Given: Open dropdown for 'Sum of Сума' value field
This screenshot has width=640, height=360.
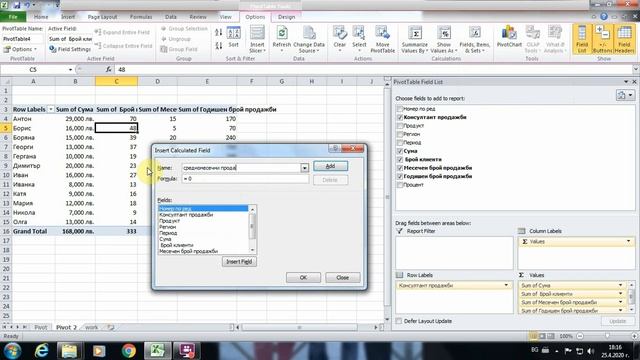Looking at the screenshot, I should [620, 285].
